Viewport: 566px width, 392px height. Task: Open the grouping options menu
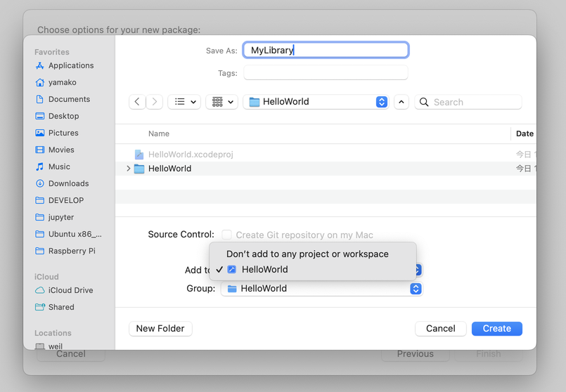click(222, 102)
